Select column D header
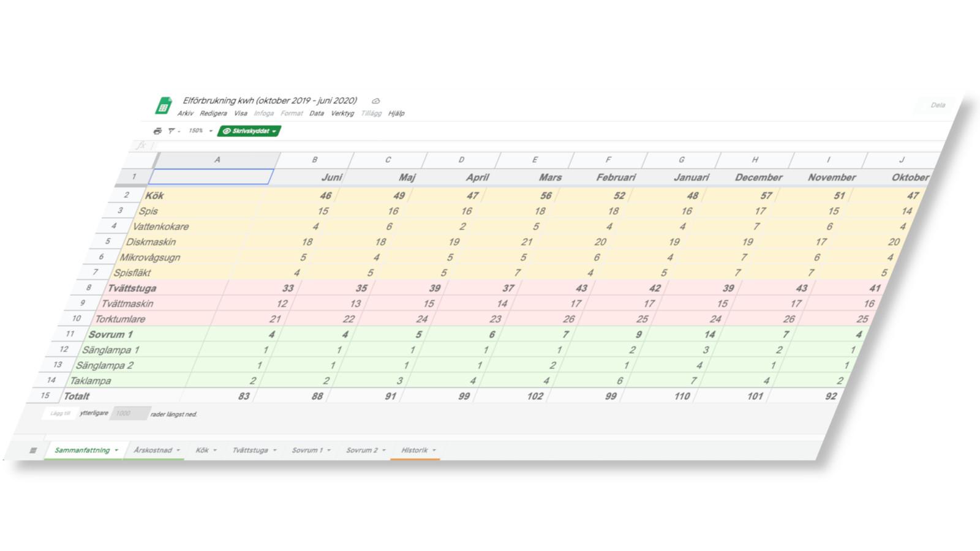Viewport: 980px width, 551px height. pyautogui.click(x=461, y=160)
